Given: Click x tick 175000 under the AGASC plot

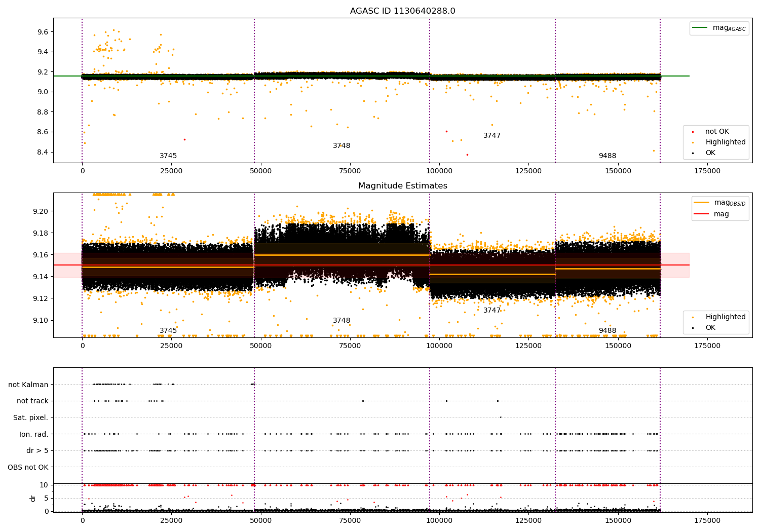Looking at the screenshot, I should [x=707, y=171].
